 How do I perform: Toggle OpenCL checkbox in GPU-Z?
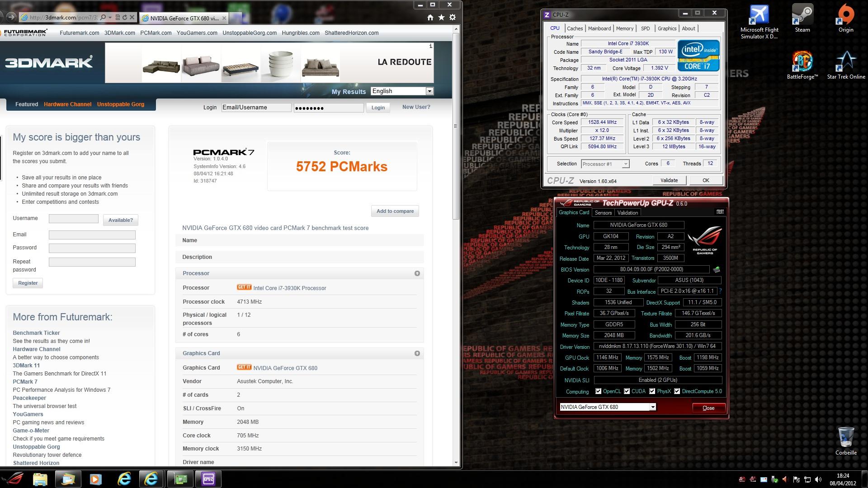click(599, 391)
